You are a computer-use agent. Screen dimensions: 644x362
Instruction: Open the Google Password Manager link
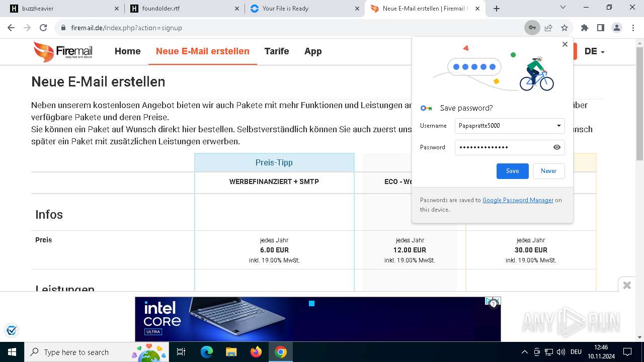(x=518, y=200)
